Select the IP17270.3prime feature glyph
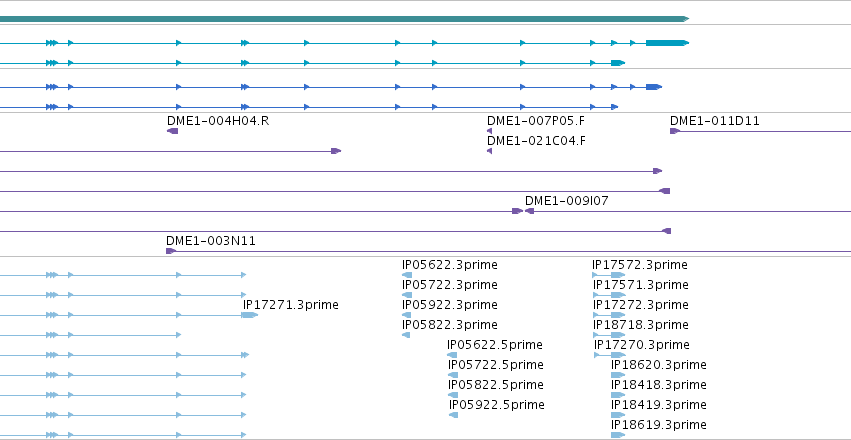 click(610, 355)
